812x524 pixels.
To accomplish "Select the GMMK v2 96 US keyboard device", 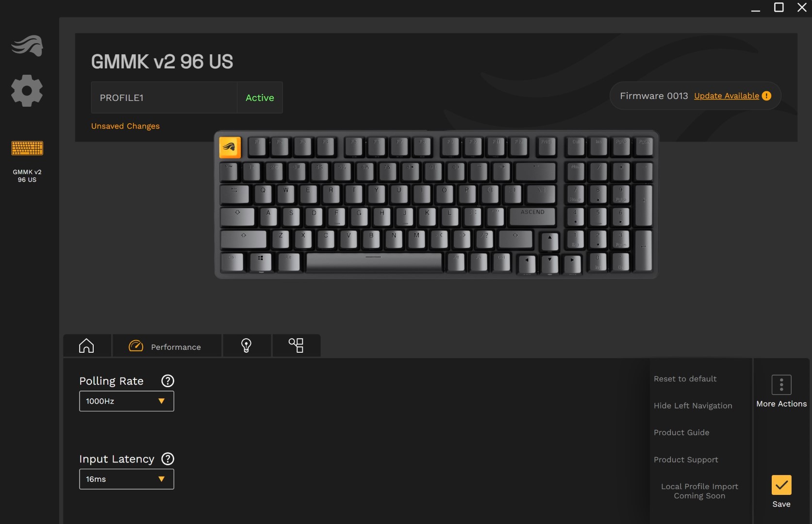I will pyautogui.click(x=27, y=161).
